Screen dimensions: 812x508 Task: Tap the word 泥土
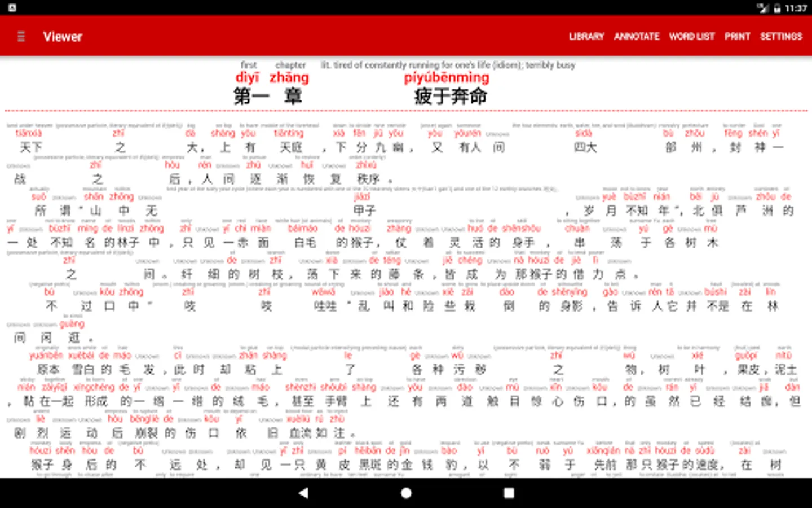click(x=786, y=370)
